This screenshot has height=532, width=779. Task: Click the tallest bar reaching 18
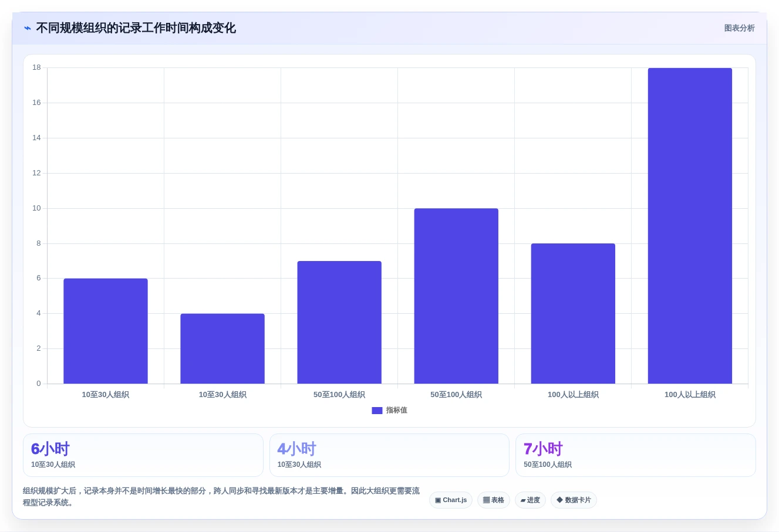click(x=690, y=226)
